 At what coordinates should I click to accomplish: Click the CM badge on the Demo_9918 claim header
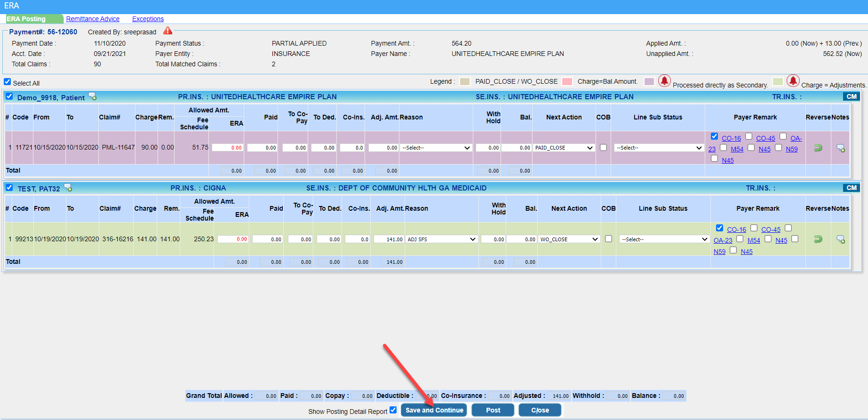[851, 96]
